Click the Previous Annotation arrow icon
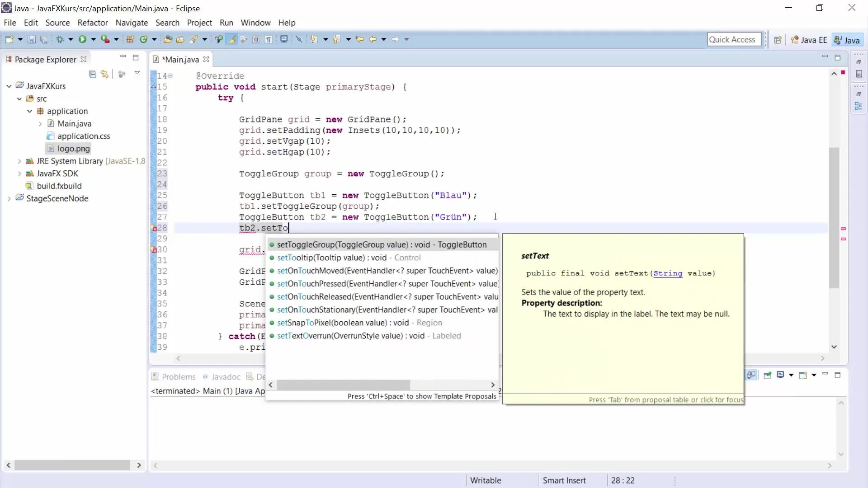868x488 pixels. coord(336,39)
